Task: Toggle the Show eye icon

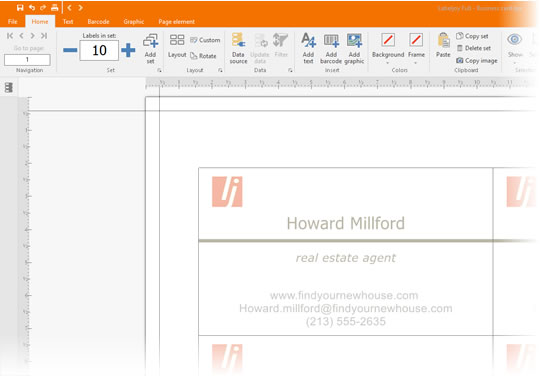Action: [515, 39]
